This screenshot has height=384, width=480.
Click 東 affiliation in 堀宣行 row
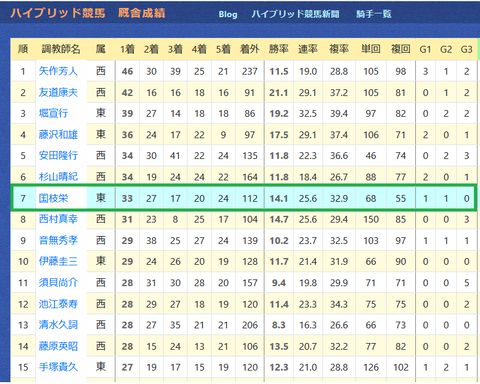pyautogui.click(x=101, y=113)
